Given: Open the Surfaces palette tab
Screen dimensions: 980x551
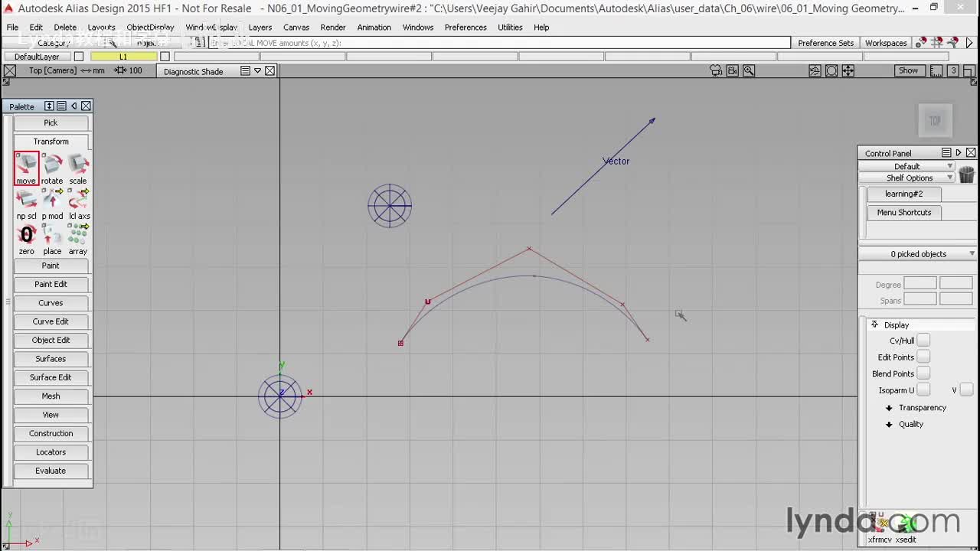Looking at the screenshot, I should [51, 359].
